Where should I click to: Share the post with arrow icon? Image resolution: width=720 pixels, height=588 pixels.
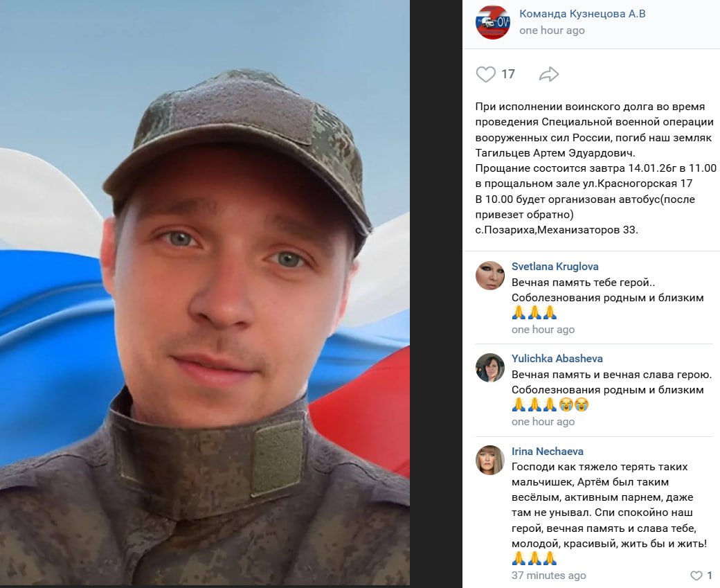coord(549,74)
